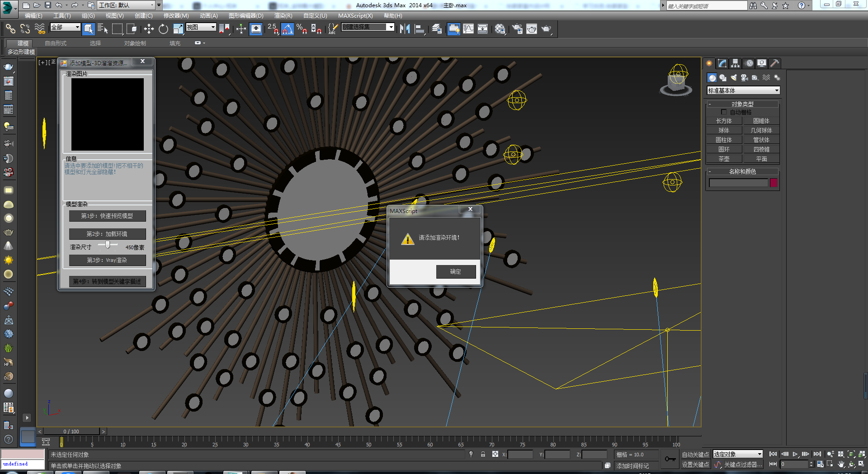Select the Move tool
The width and height of the screenshot is (868, 474).
(149, 29)
